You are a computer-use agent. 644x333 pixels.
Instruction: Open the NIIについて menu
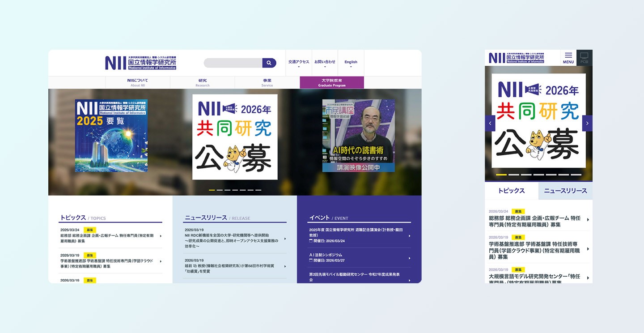point(137,82)
